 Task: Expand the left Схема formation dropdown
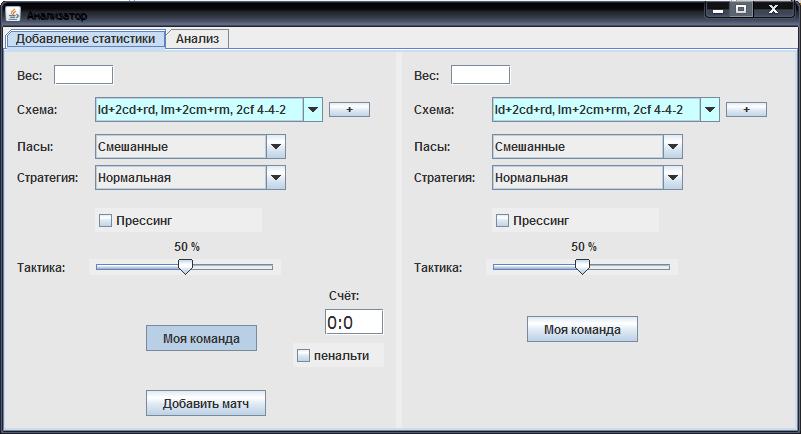313,110
